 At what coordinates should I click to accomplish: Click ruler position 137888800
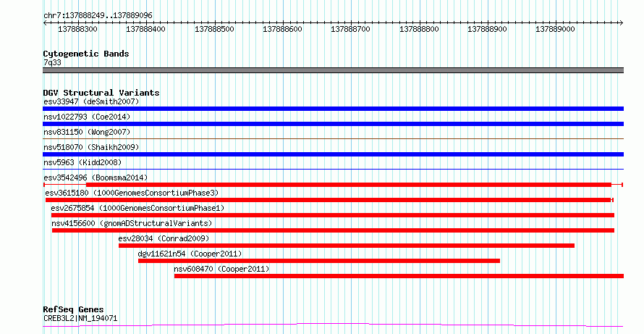(x=420, y=29)
